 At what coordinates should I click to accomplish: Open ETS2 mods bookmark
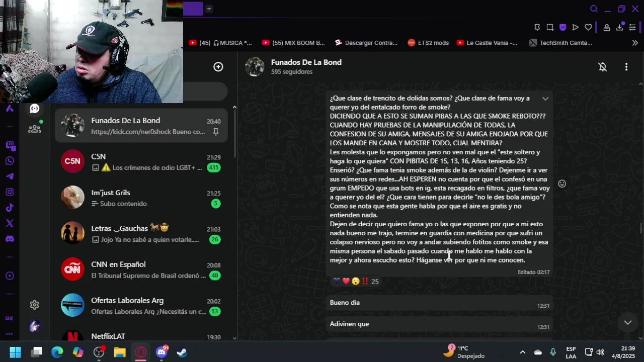point(428,43)
